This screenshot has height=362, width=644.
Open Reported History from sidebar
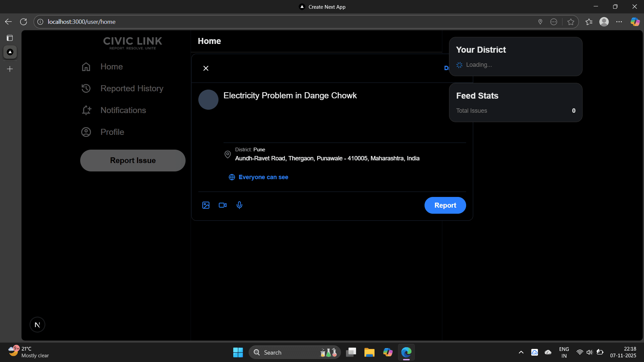coord(132,88)
